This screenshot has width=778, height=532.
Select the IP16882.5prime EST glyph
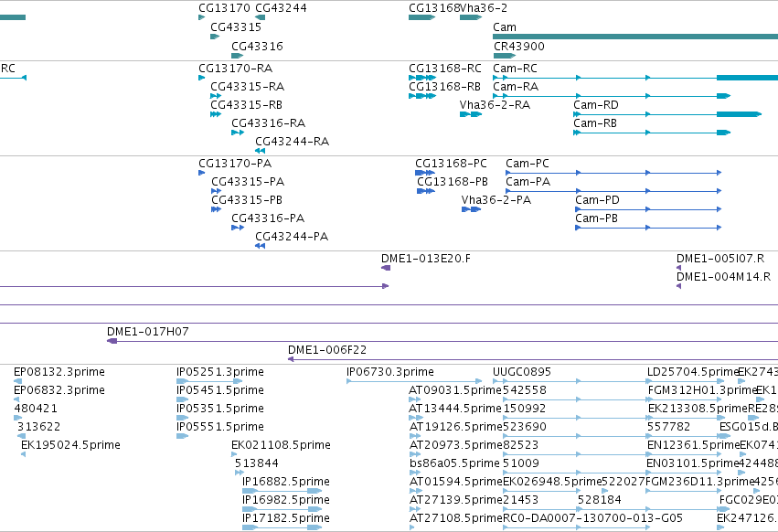[282, 491]
